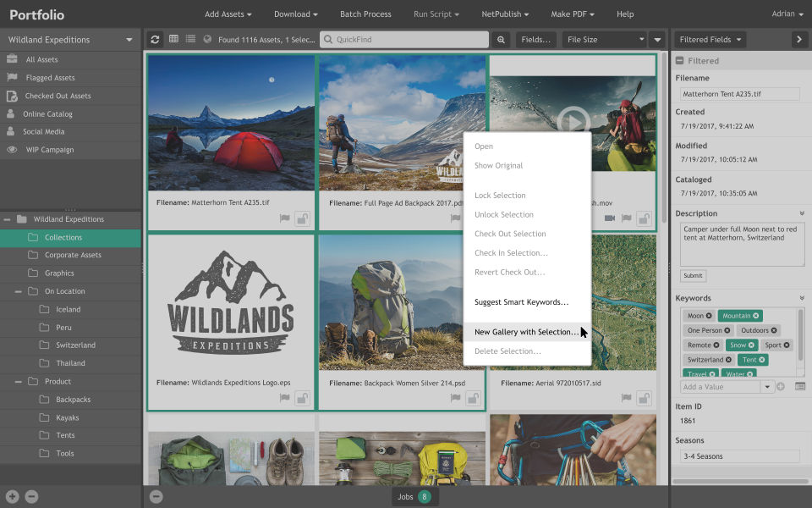Remove the Switzerland keyword
Screen dimensions: 812x508
coord(728,359)
